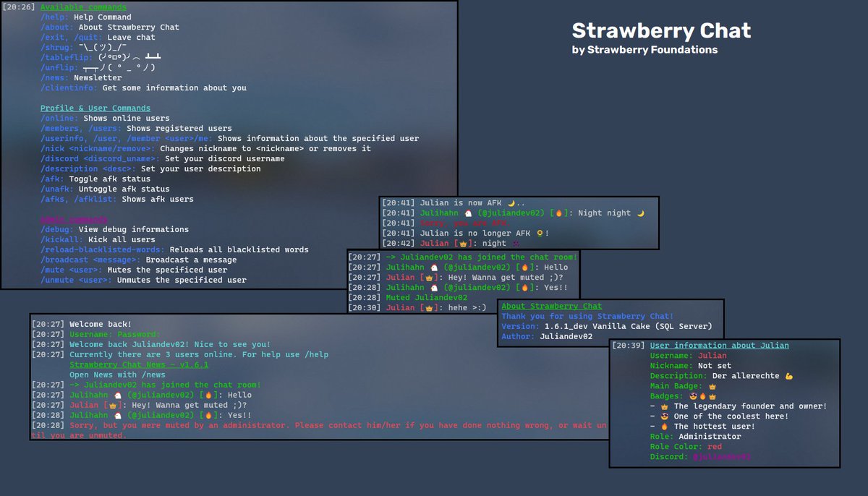The height and width of the screenshot is (496, 868).
Task: Click the Strawberry Chat title text
Action: (x=661, y=30)
